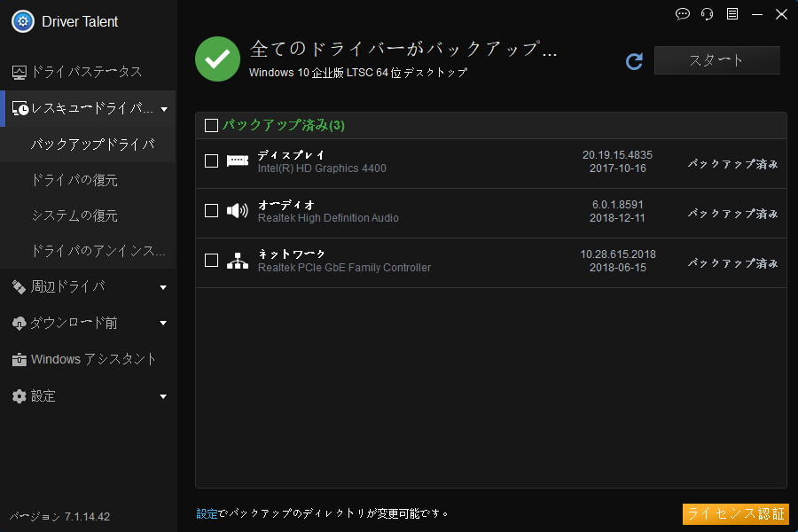Click version 20.19.15.4835 of display driver
Screen dimensions: 798x532
click(617, 155)
